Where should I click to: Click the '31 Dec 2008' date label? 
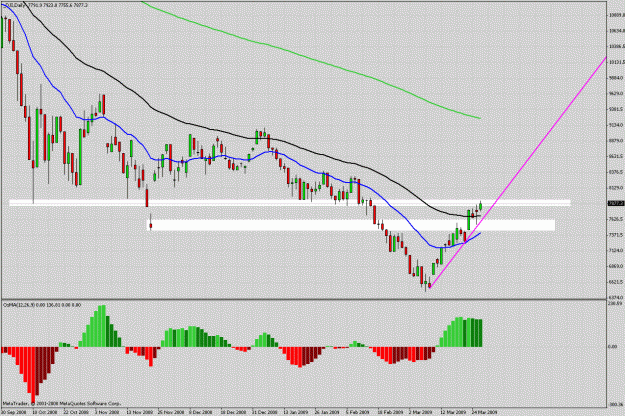point(264,412)
